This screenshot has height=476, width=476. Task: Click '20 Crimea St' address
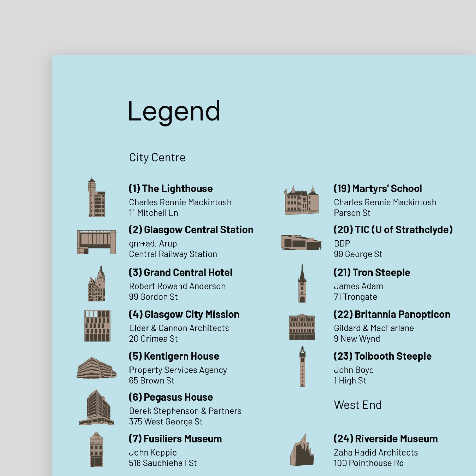pos(153,339)
